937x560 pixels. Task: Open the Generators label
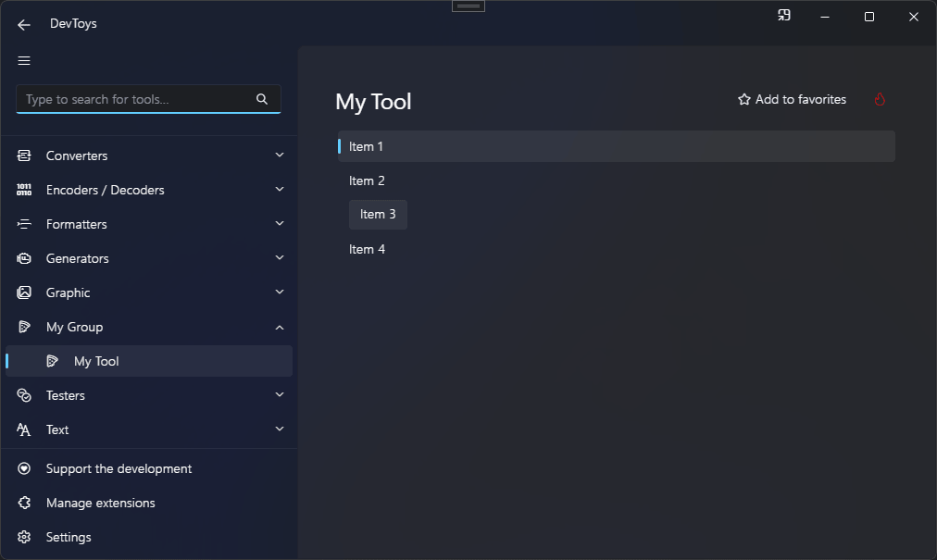pyautogui.click(x=78, y=258)
